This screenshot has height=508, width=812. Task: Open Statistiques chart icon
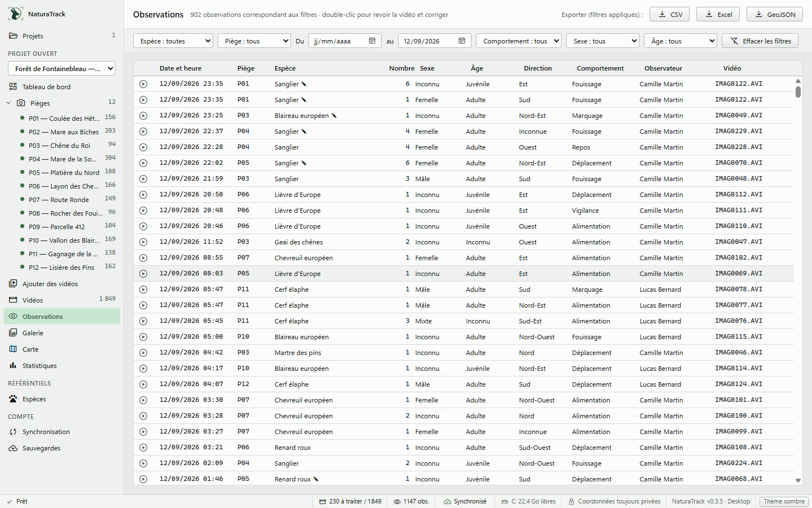[13, 365]
